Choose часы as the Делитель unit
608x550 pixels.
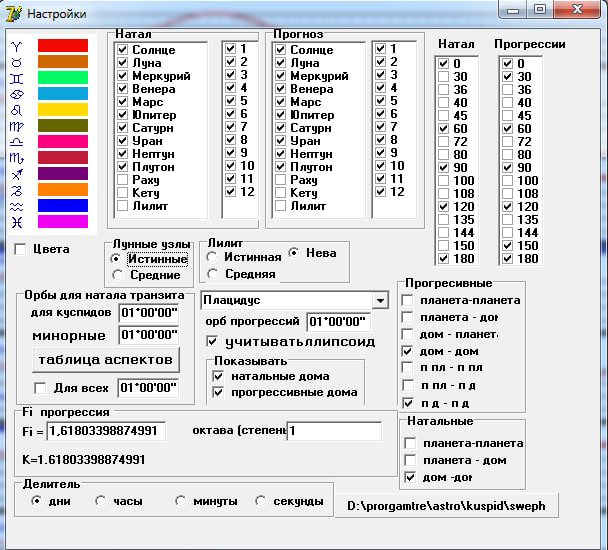[x=102, y=501]
